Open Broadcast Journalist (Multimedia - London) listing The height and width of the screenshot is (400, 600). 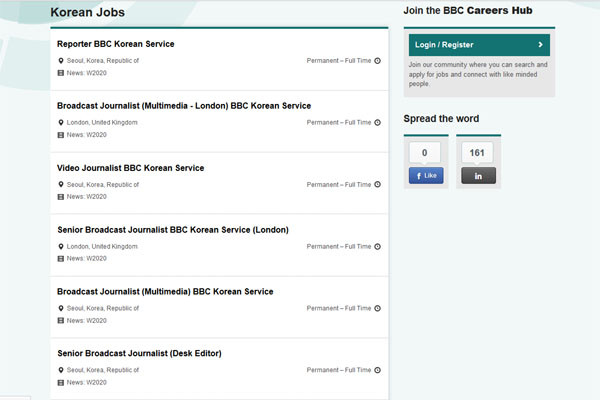pos(184,106)
